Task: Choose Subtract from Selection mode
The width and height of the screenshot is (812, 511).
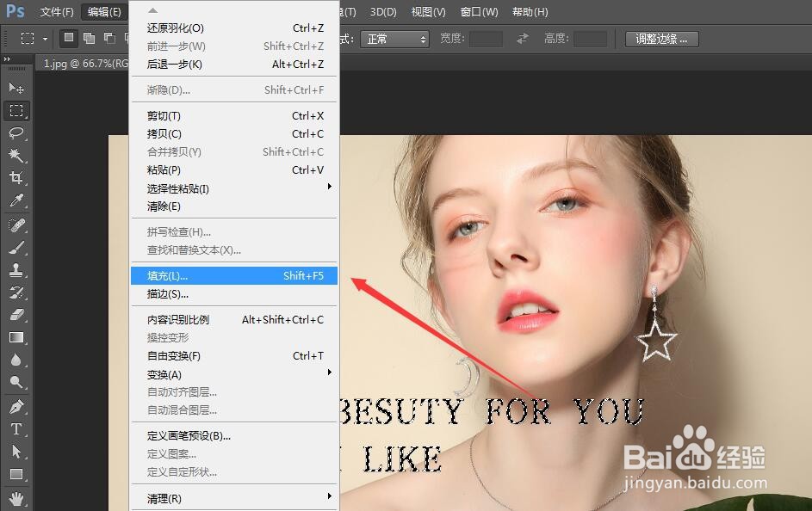Action: 109,38
